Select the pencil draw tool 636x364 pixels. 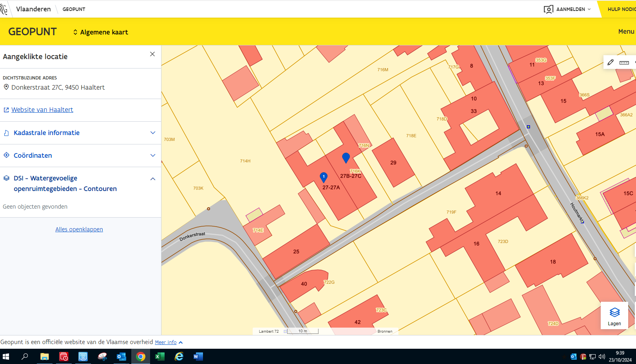pyautogui.click(x=611, y=62)
